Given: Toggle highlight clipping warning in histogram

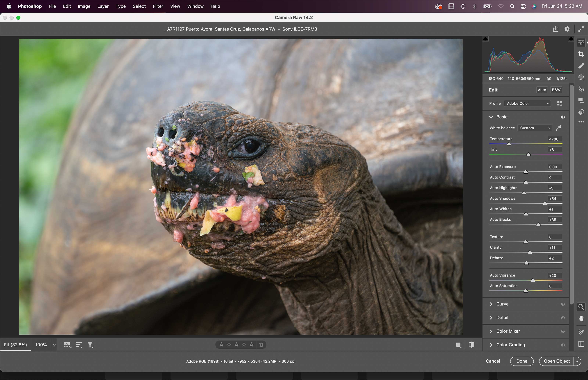Looking at the screenshot, I should tap(571, 39).
